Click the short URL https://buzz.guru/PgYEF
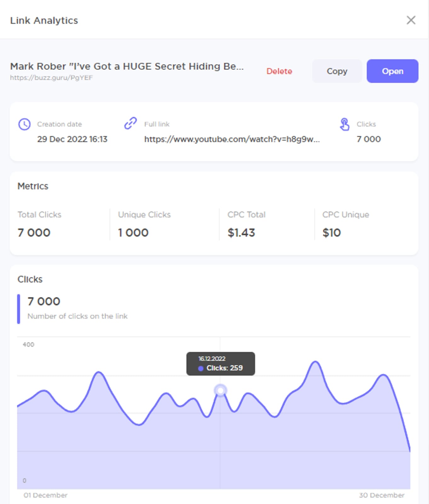 [x=51, y=78]
